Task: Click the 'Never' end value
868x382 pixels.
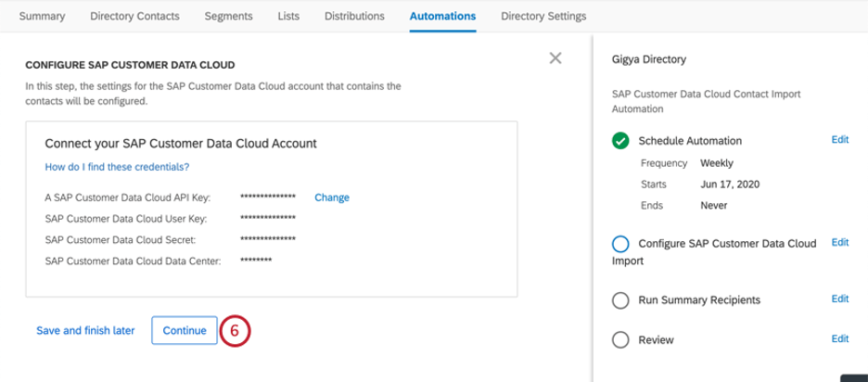Action: coord(713,206)
